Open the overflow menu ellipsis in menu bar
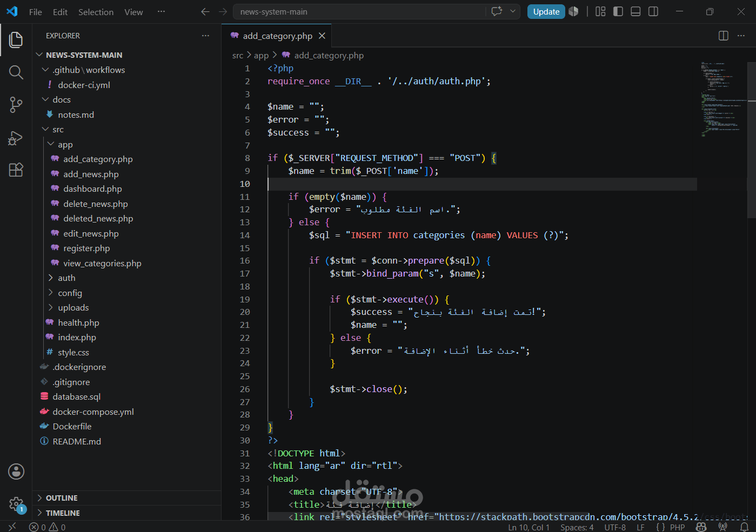This screenshot has height=532, width=756. (x=161, y=11)
